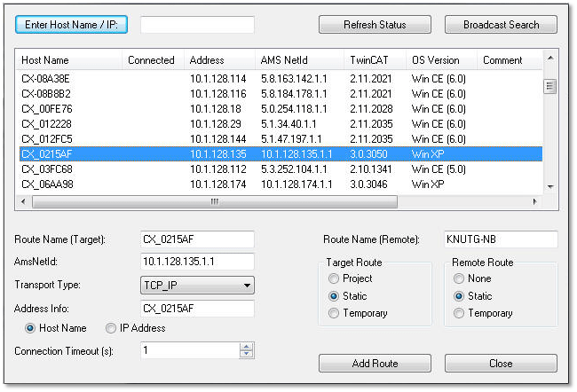Select the CX_00FE76 host row
This screenshot has height=392, width=577.
(281, 109)
